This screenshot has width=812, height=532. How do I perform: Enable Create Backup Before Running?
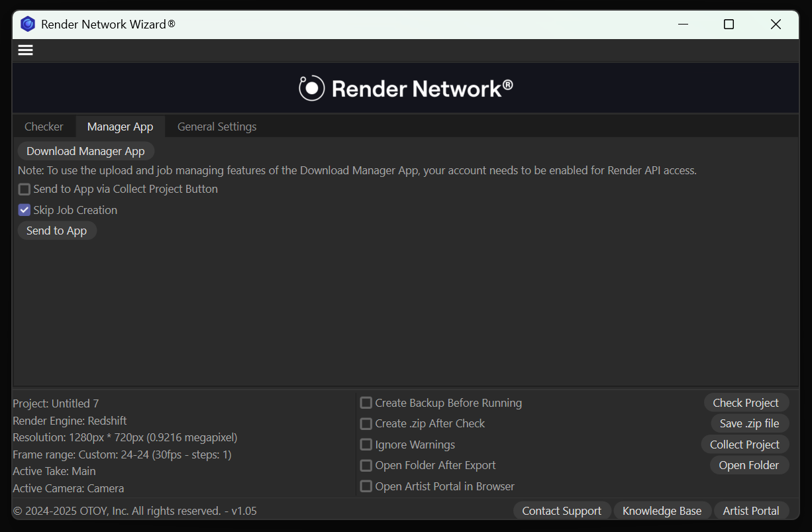(366, 403)
